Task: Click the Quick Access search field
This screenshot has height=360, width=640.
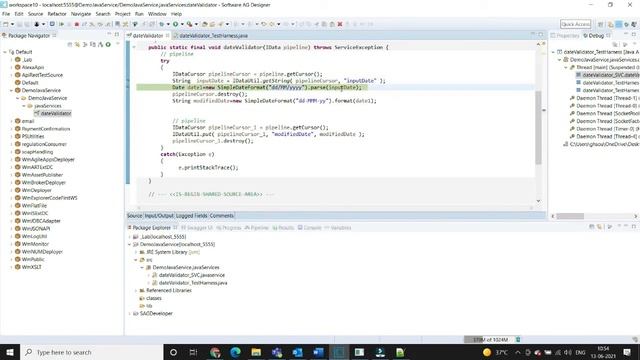Action: [576, 24]
